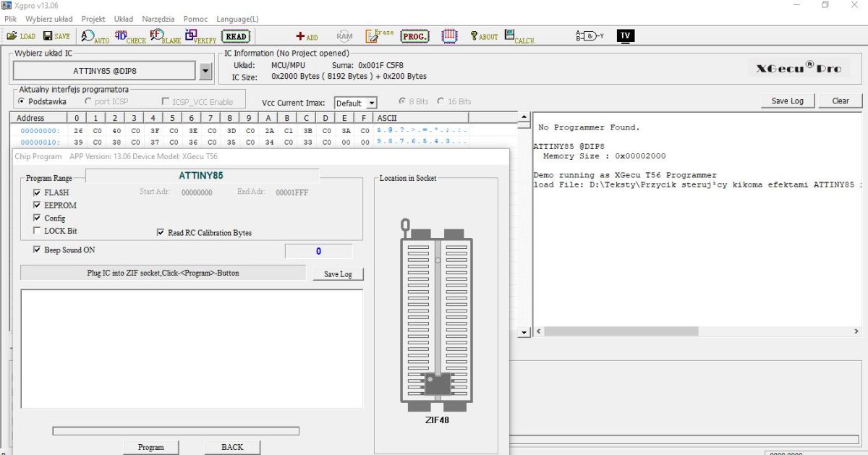Click the VERIFY toolbar icon

click(x=200, y=36)
